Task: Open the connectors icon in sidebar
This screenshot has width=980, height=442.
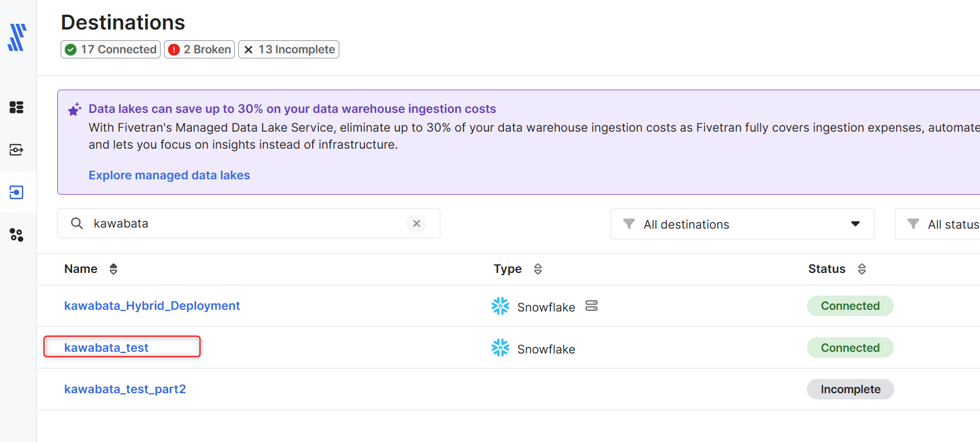Action: click(16, 150)
